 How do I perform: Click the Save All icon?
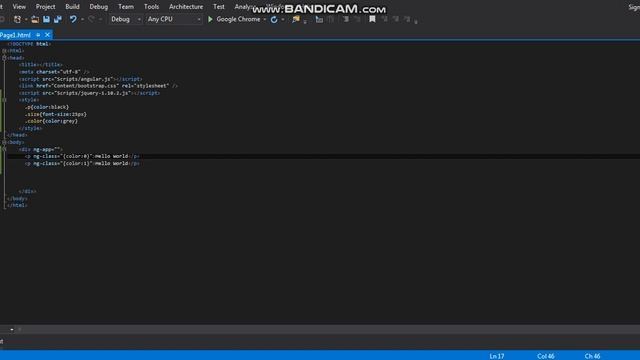(58, 19)
